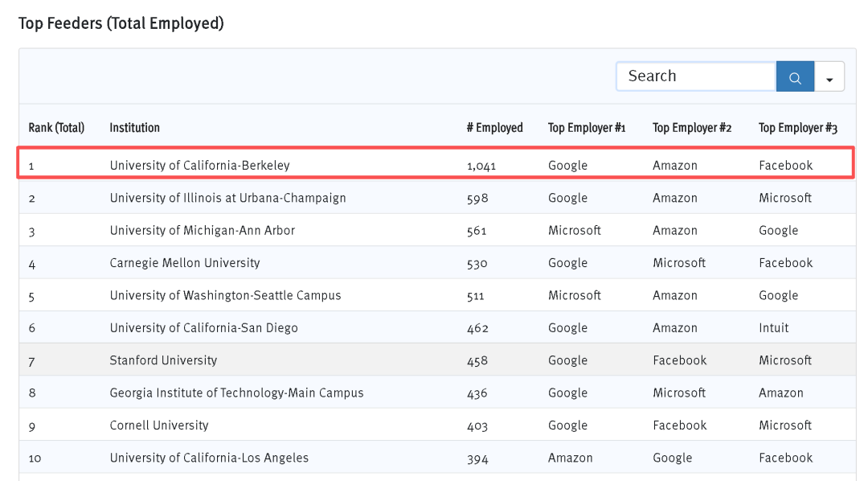The width and height of the screenshot is (868, 481).
Task: Click Amazon in the Los Angeles row
Action: [x=570, y=458]
